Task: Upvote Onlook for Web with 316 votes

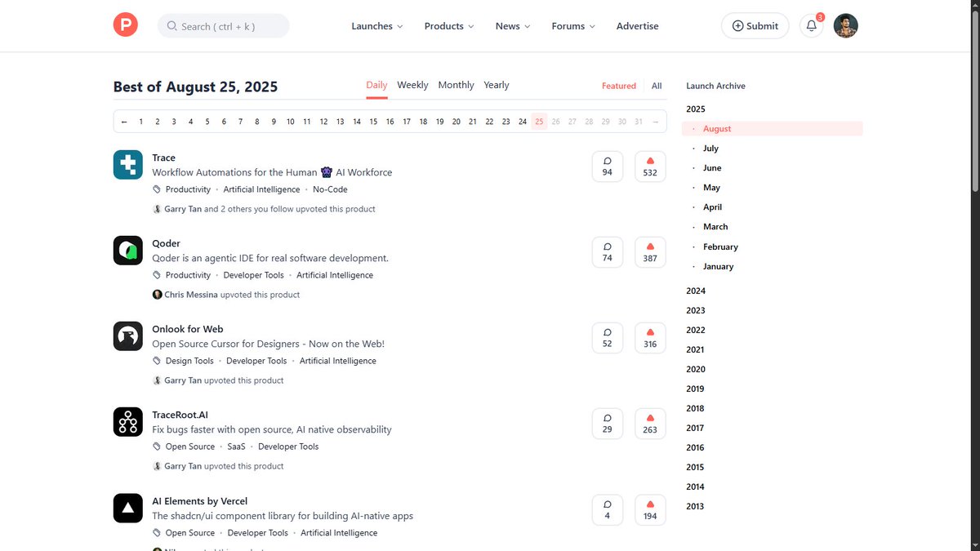Action: [x=650, y=337]
